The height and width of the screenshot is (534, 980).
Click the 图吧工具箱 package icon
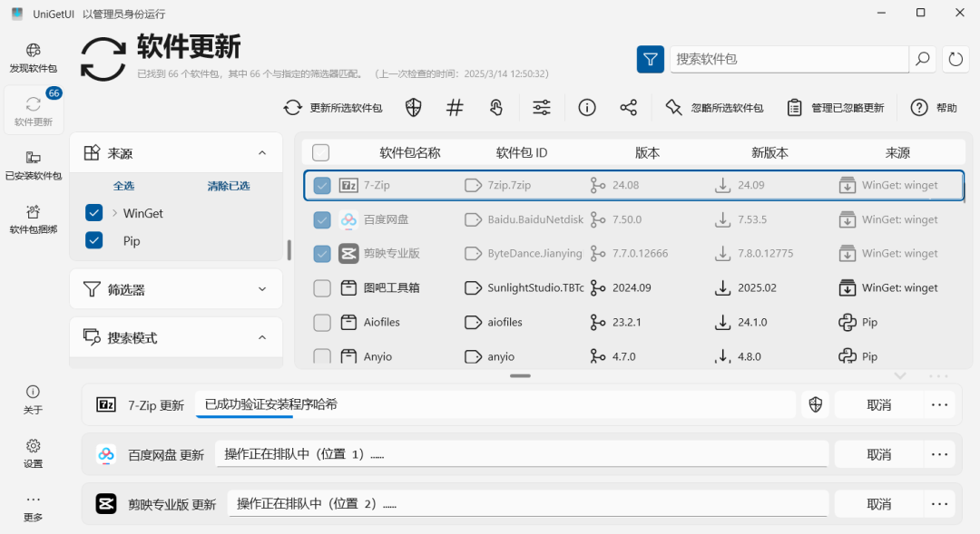point(348,288)
